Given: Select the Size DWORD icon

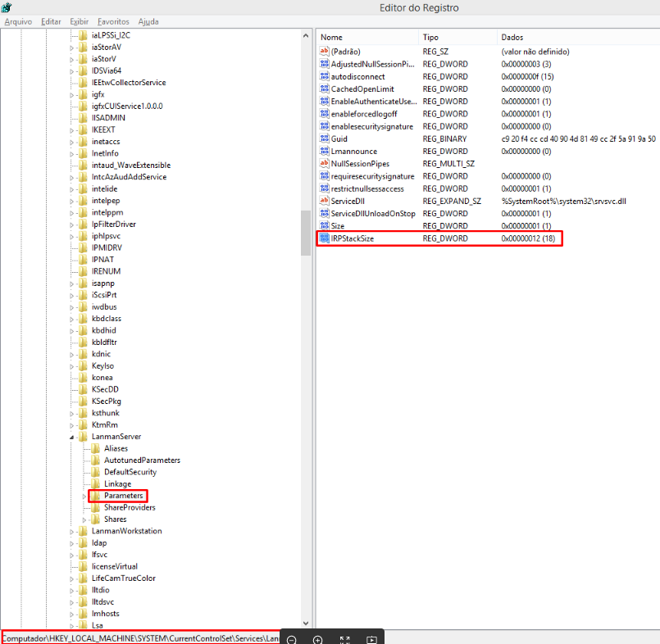Looking at the screenshot, I should click(x=324, y=225).
